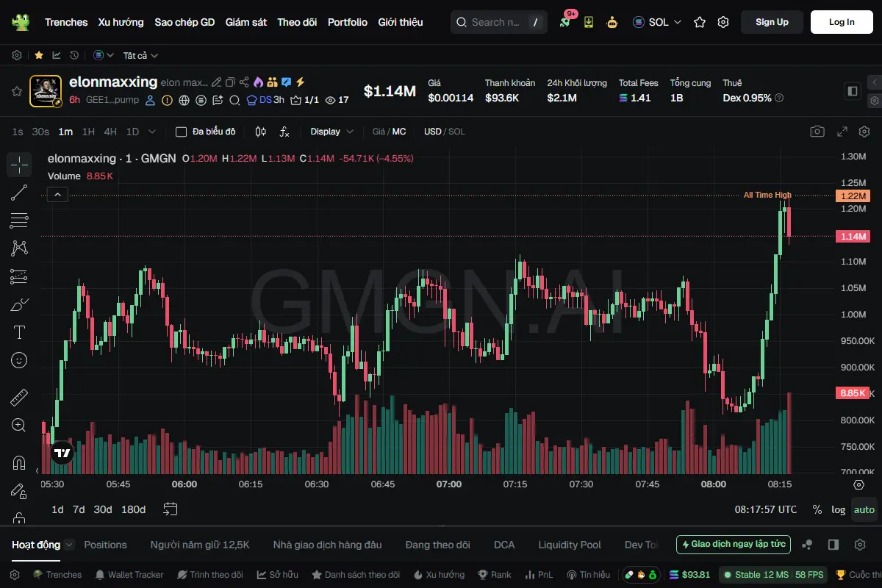Collapse the chart legend arrow
Screen dimensions: 882x588
tap(57, 195)
